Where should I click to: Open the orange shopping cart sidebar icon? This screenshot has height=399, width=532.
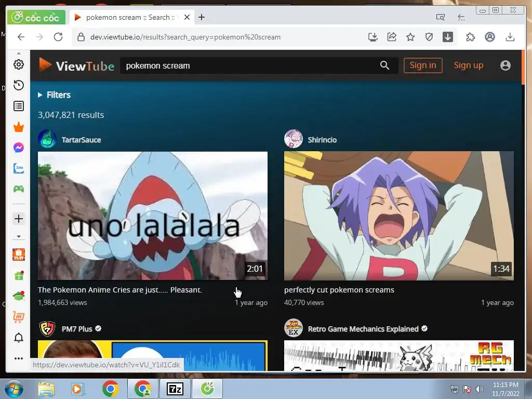(19, 316)
